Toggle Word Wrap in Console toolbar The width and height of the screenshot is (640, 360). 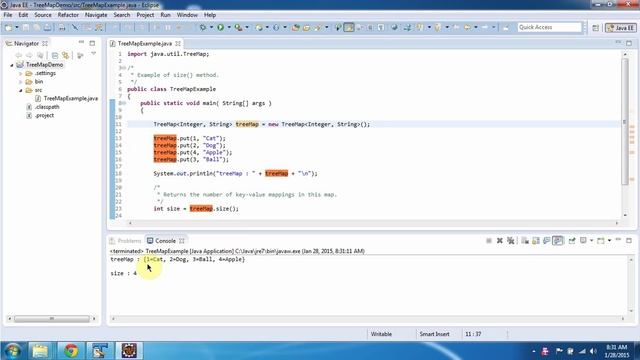[546, 241]
